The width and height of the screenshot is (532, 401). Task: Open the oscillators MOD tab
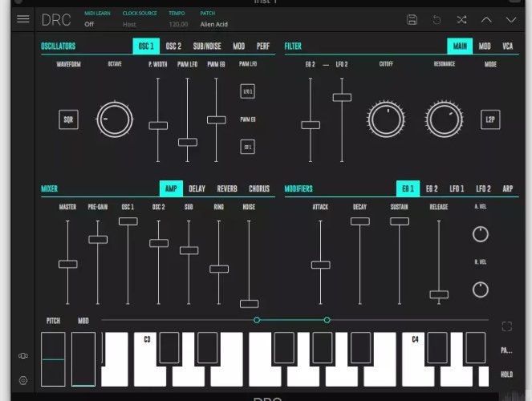tap(239, 46)
